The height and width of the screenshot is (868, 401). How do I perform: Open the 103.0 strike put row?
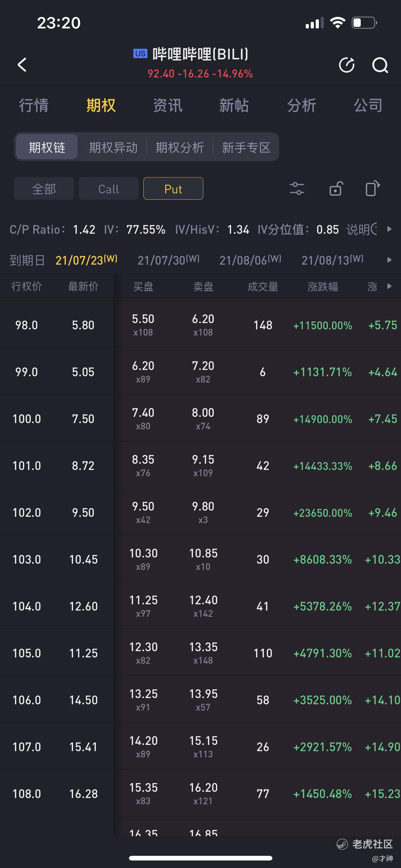point(200,559)
